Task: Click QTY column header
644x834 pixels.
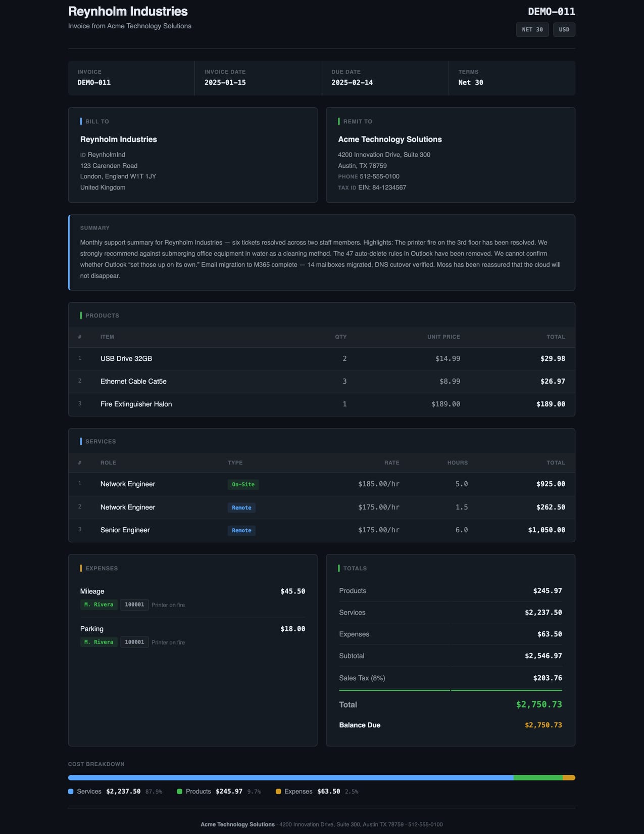Action: click(341, 337)
